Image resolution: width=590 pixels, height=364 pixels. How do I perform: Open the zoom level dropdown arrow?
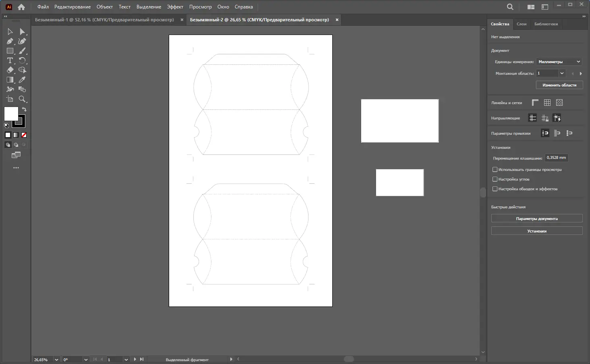(56, 360)
